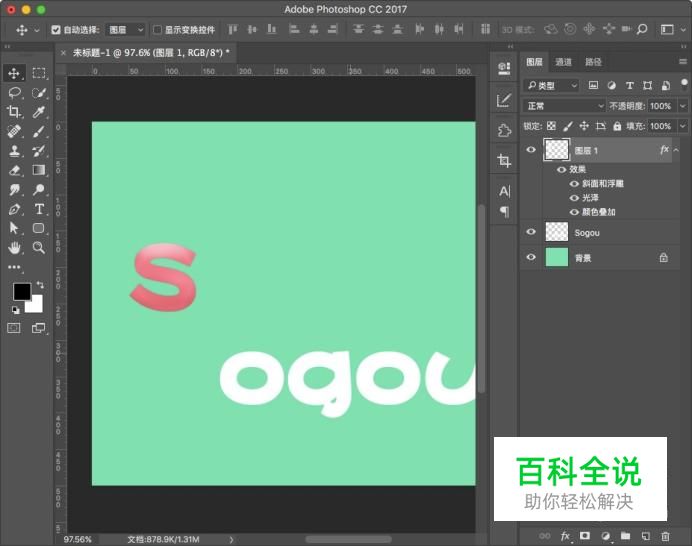Screen dimensions: 692x546
Task: Open the 图层 auto-select dropdown
Action: tap(126, 30)
